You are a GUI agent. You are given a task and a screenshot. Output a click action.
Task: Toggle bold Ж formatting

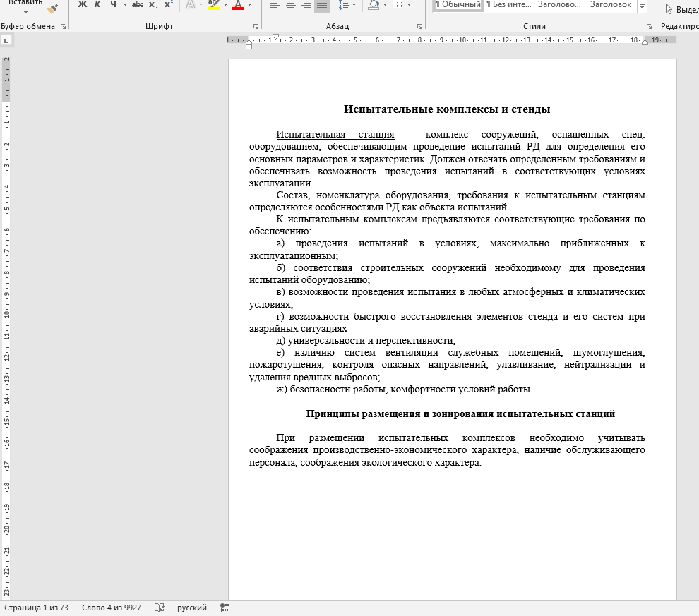[82, 5]
